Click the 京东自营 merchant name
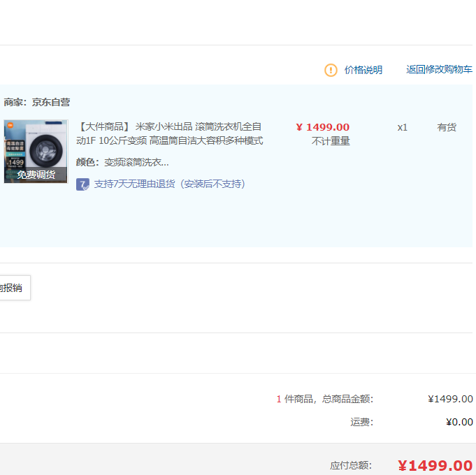Image resolution: width=476 pixels, height=475 pixels. click(x=50, y=102)
